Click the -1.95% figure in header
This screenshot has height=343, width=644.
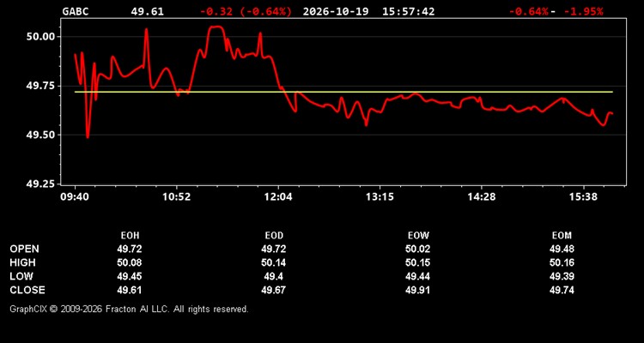coord(583,11)
